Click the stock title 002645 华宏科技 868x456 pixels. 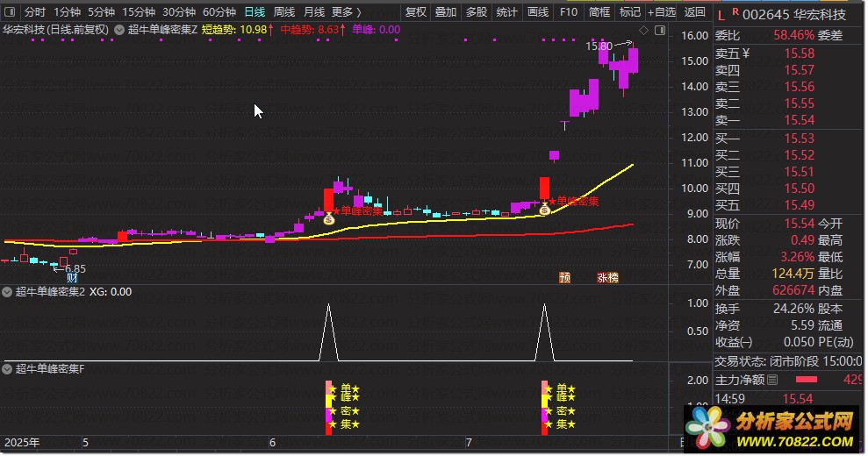point(794,15)
